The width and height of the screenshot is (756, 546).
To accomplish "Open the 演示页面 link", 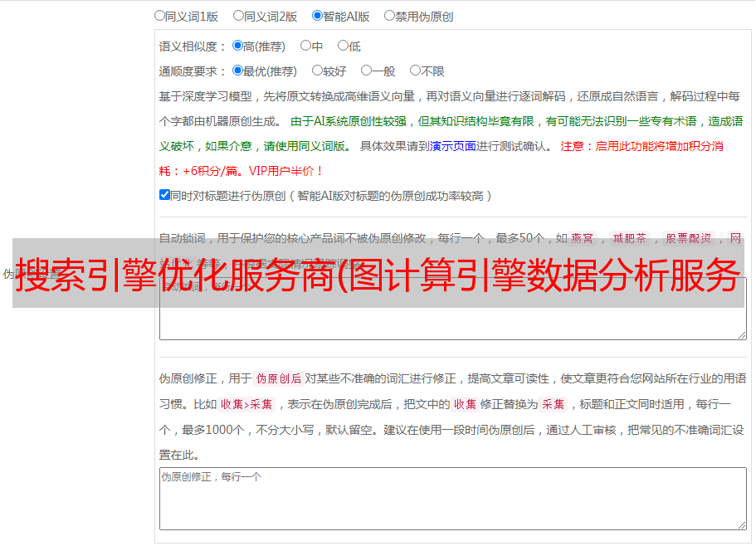I will [x=453, y=146].
